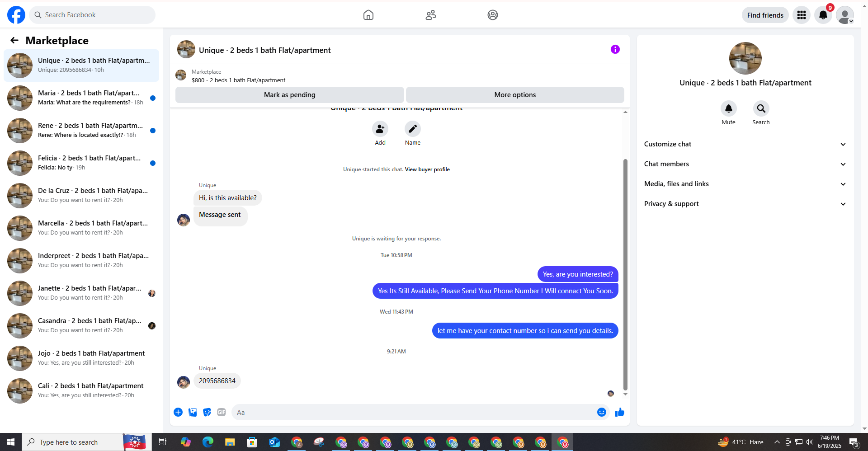Viewport: 868px width, 451px height.
Task: Open Microsoft Store from the taskbar
Action: (252, 442)
